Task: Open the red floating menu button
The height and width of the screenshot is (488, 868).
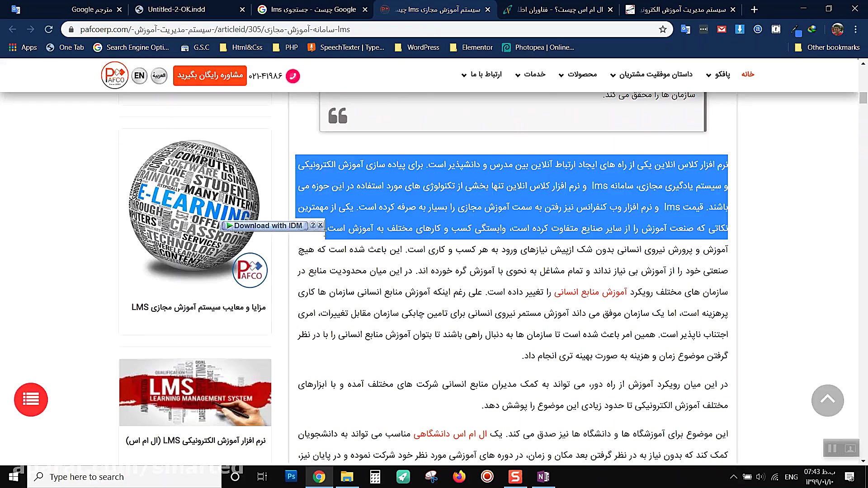Action: [x=31, y=399]
